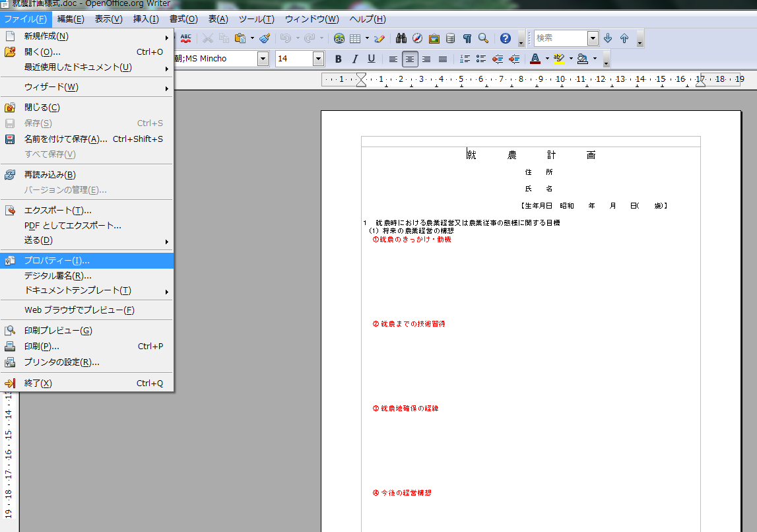Select プロパティー(I)... from the File menu

click(57, 261)
